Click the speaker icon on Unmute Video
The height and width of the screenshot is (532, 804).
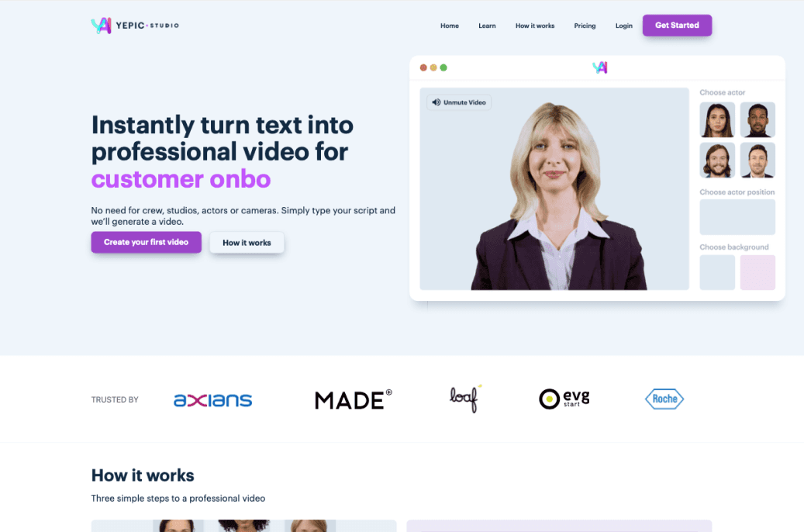point(437,102)
